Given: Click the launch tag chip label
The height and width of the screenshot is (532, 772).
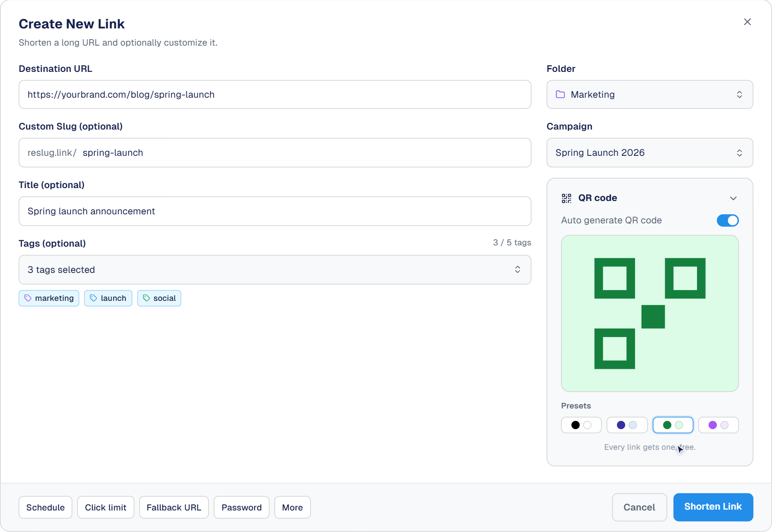Looking at the screenshot, I should 114,298.
